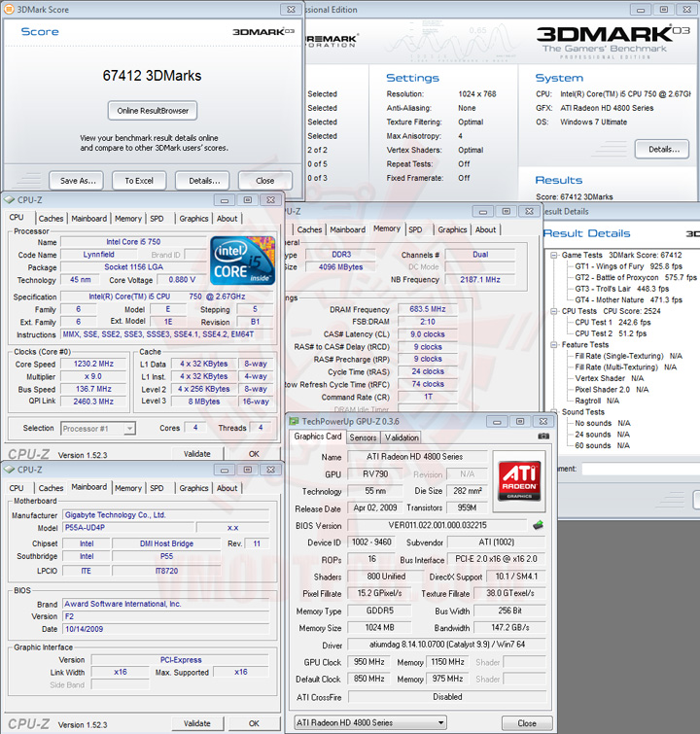
Task: Click the title icon of CPU-Z processor window
Action: coord(9,200)
